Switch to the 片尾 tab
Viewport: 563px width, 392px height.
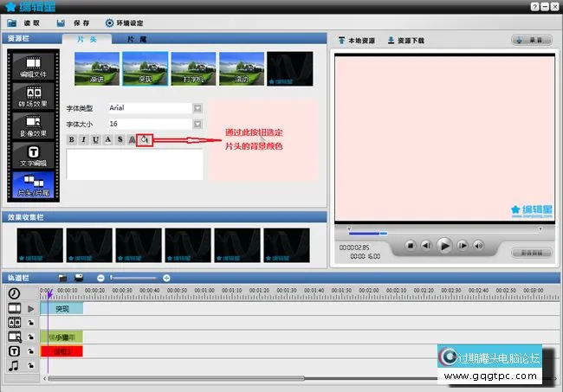[137, 39]
